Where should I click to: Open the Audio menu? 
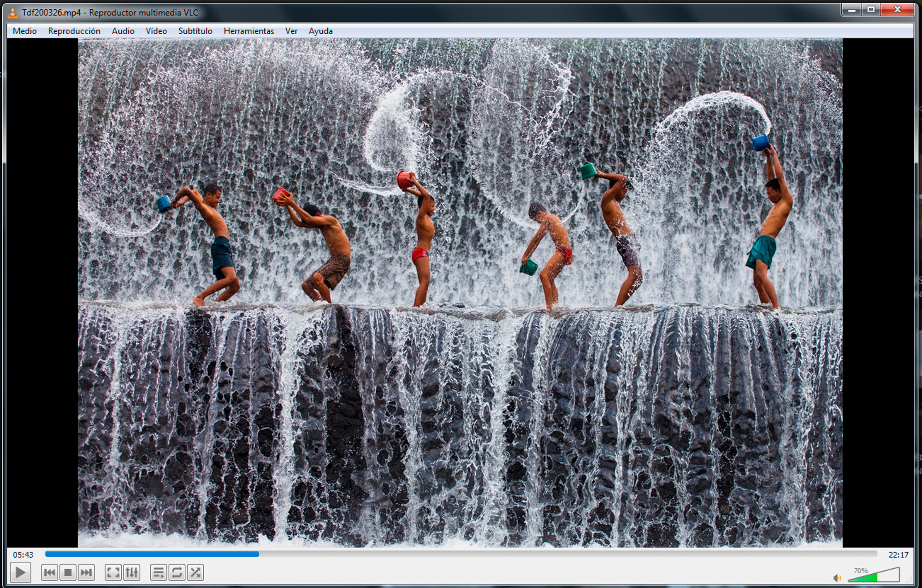click(x=123, y=31)
